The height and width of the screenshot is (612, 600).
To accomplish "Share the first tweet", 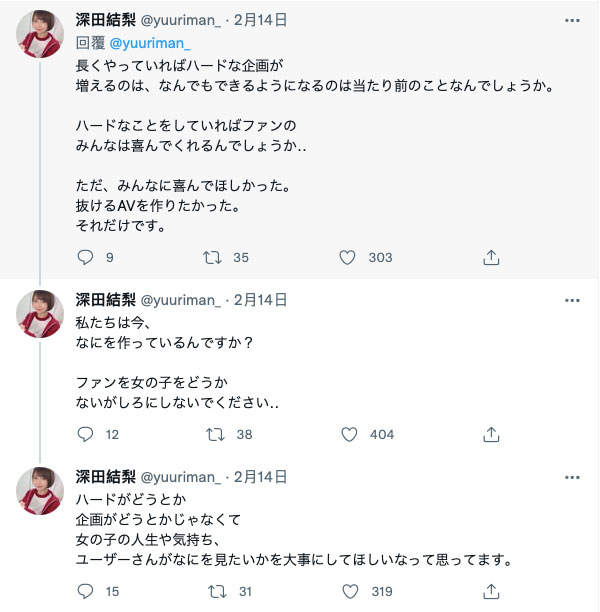I will [x=491, y=257].
